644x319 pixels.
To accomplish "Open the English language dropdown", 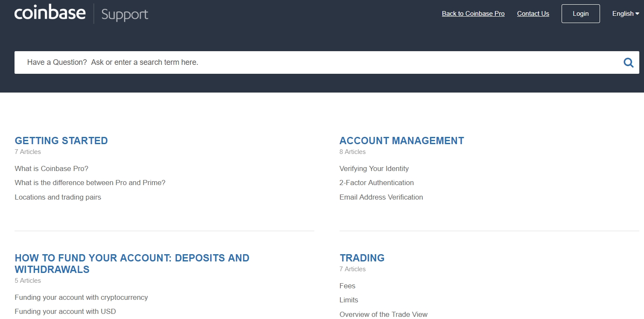I will [x=626, y=14].
